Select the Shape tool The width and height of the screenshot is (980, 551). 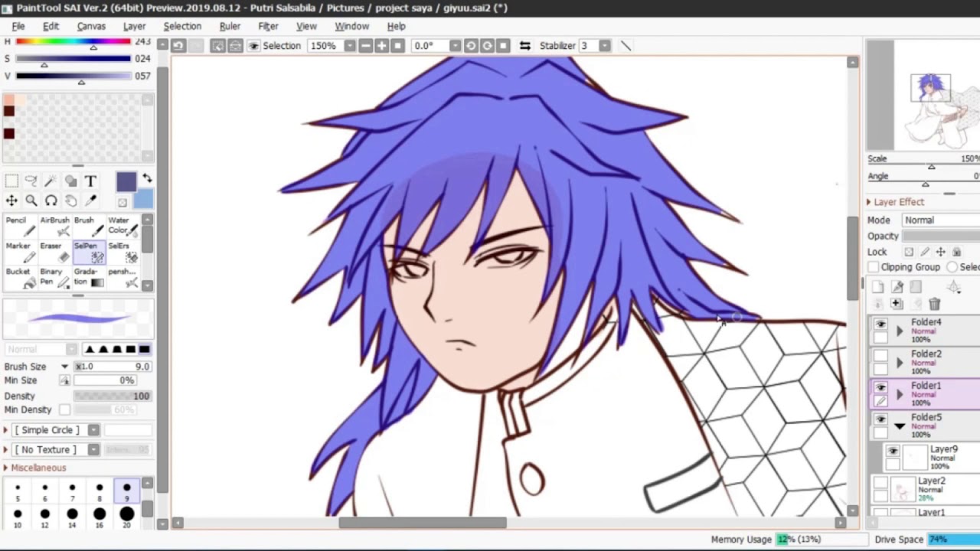(70, 181)
